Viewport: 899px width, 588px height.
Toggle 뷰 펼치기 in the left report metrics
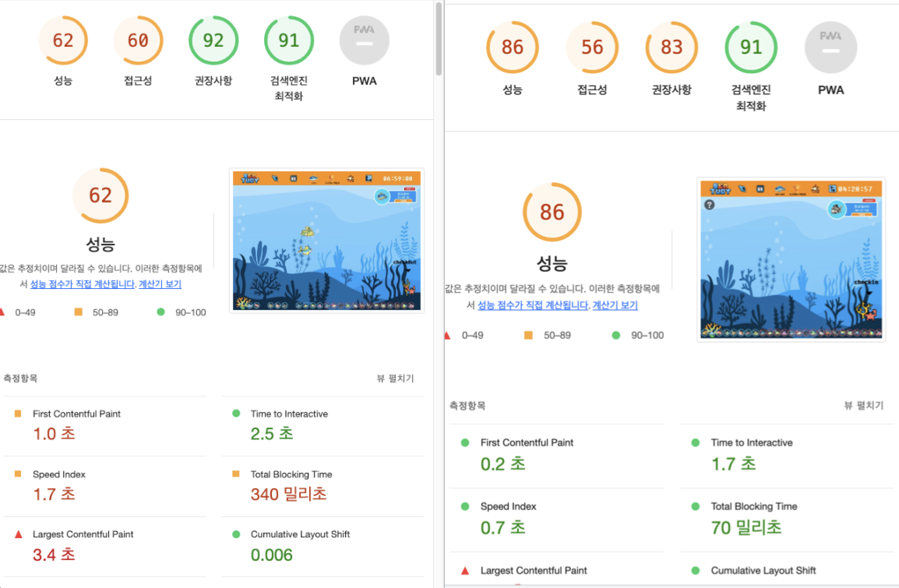click(x=395, y=378)
